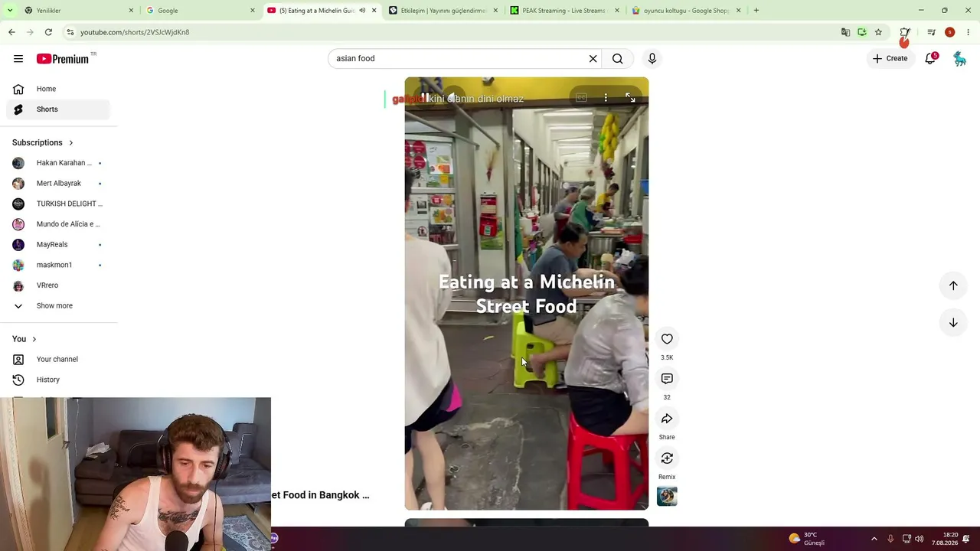Open YouTube notifications bell

click(931, 58)
